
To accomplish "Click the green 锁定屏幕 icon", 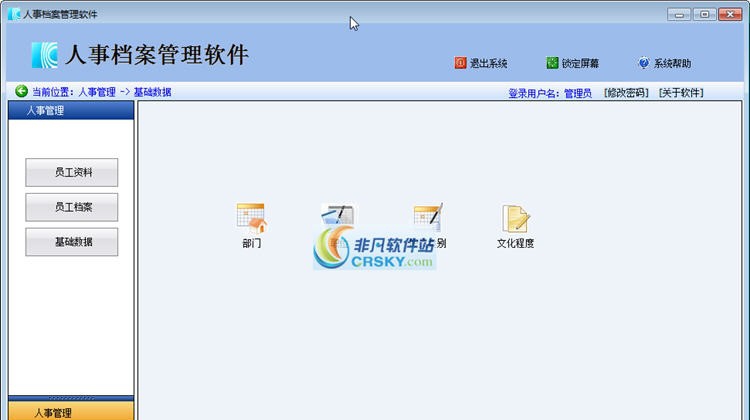I will coord(552,63).
